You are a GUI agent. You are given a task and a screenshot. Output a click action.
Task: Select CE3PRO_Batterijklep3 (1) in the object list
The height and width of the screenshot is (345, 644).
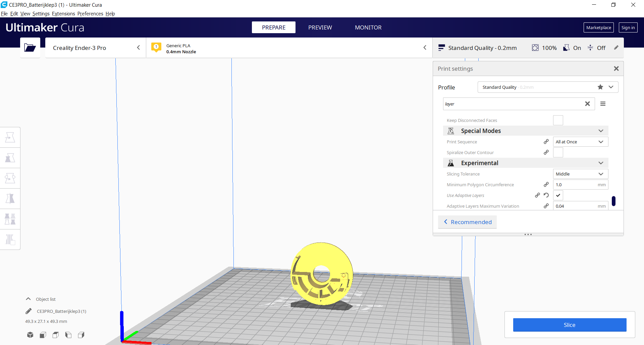pos(61,311)
